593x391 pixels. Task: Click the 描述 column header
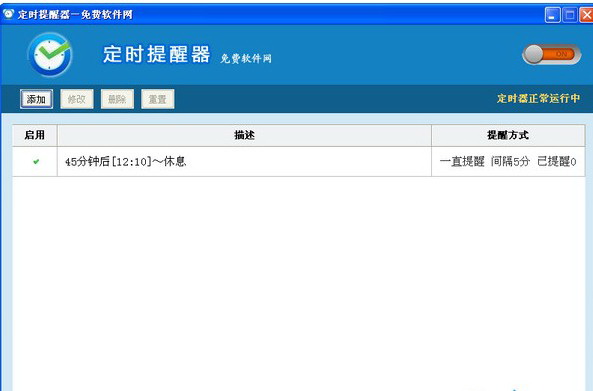(244, 135)
